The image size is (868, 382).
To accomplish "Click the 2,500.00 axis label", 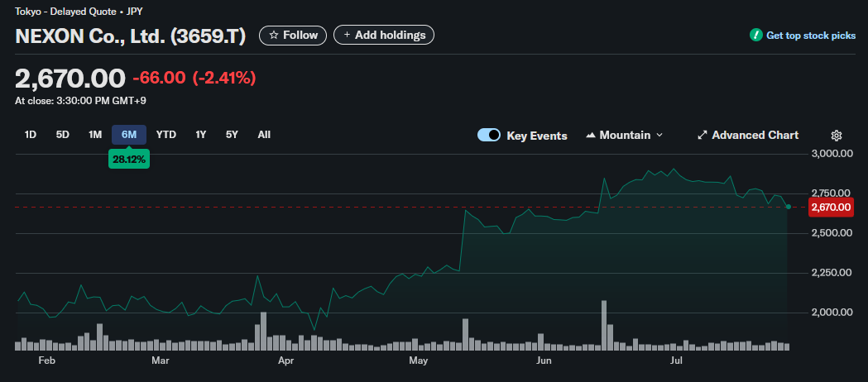I will [832, 232].
